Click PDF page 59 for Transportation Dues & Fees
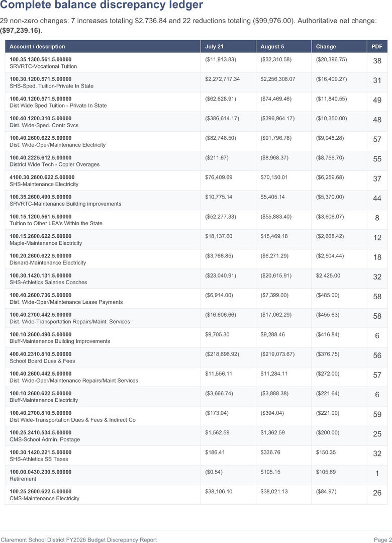 click(377, 414)
